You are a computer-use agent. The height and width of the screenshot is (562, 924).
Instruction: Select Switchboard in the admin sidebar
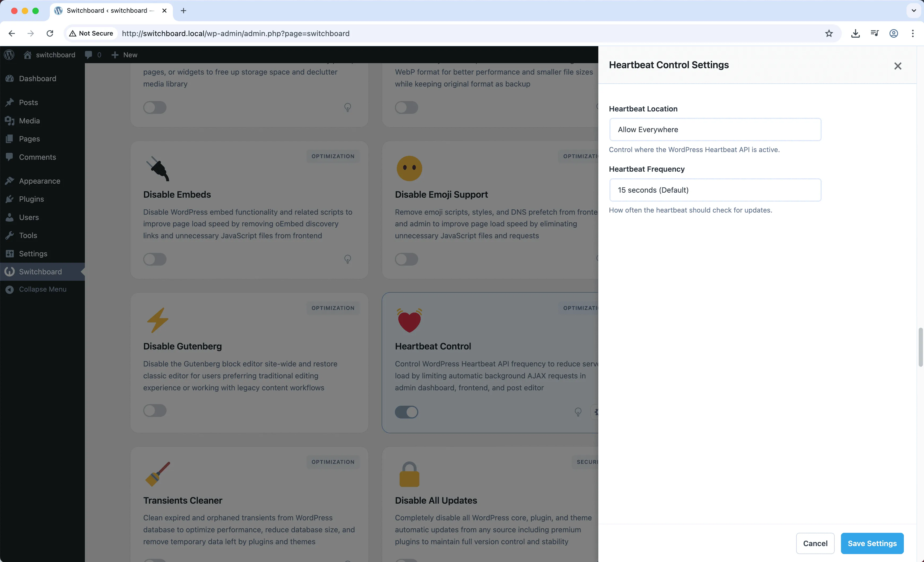40,271
